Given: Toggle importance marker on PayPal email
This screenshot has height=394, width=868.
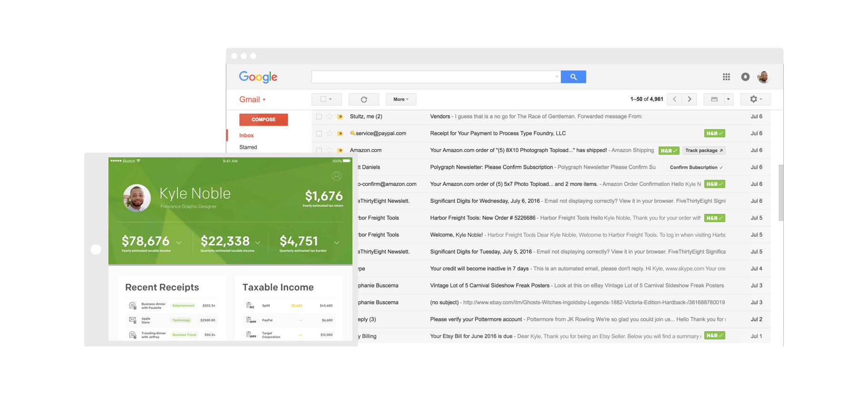Looking at the screenshot, I should (x=340, y=134).
